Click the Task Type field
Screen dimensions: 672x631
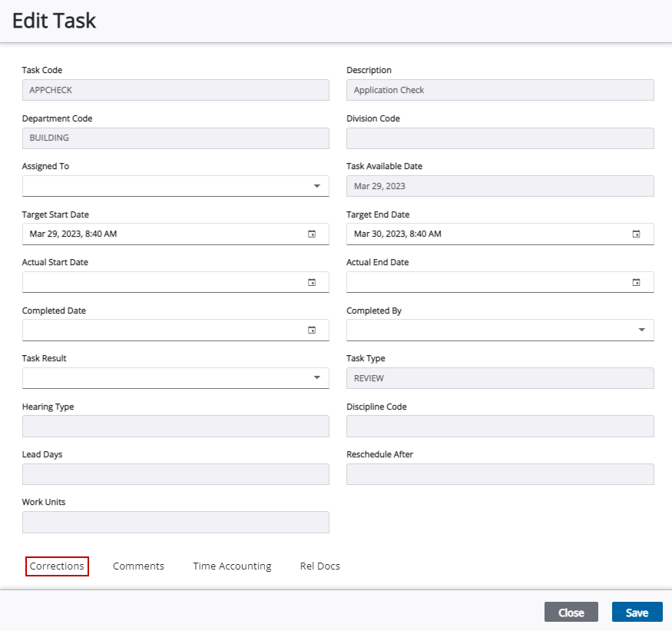pos(500,378)
